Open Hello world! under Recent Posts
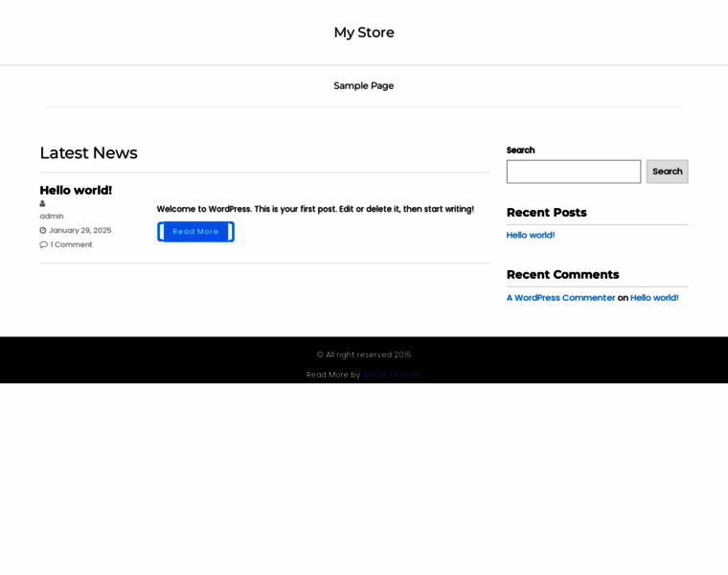 coord(530,235)
